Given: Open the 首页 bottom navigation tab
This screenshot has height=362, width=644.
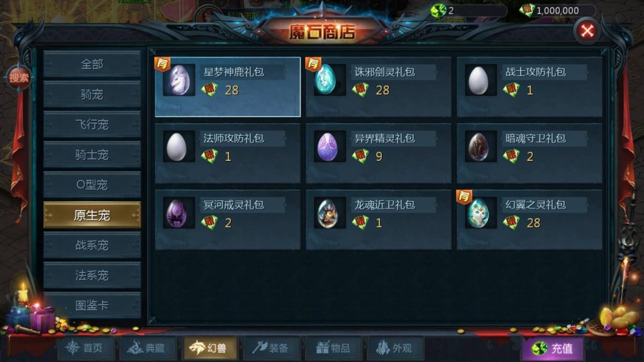Looking at the screenshot, I should pyautogui.click(x=86, y=348).
